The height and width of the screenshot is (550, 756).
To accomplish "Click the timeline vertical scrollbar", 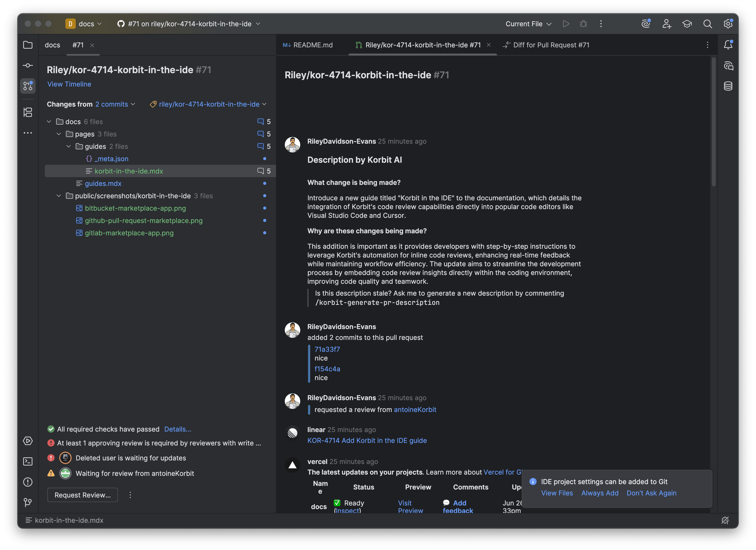I will click(714, 122).
